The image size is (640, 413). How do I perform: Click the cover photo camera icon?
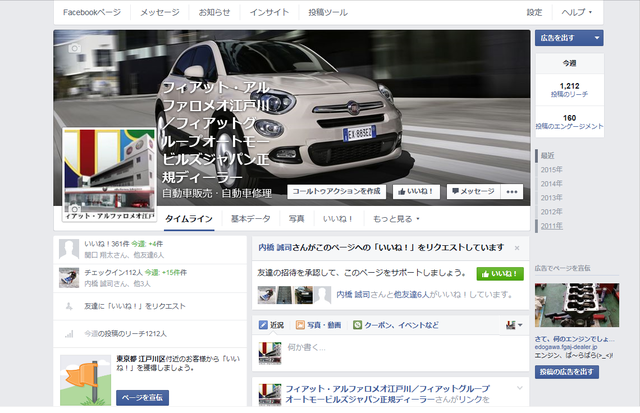point(74,48)
